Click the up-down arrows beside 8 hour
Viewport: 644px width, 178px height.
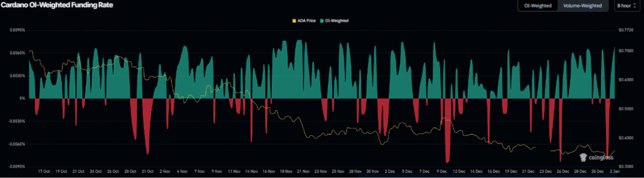coord(634,6)
